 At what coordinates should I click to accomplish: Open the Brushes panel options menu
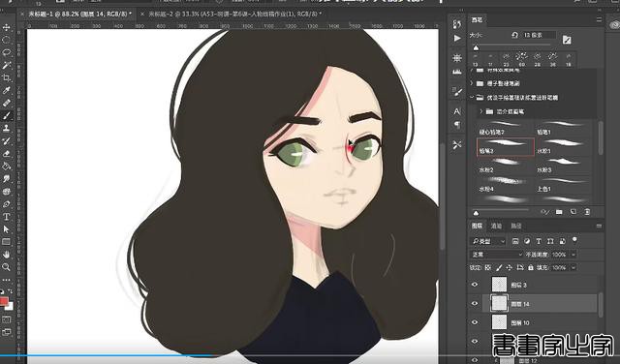click(x=599, y=19)
